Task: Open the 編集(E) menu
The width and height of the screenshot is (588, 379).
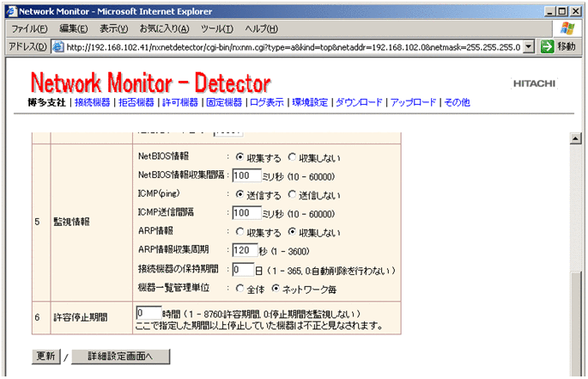Action: pos(74,29)
